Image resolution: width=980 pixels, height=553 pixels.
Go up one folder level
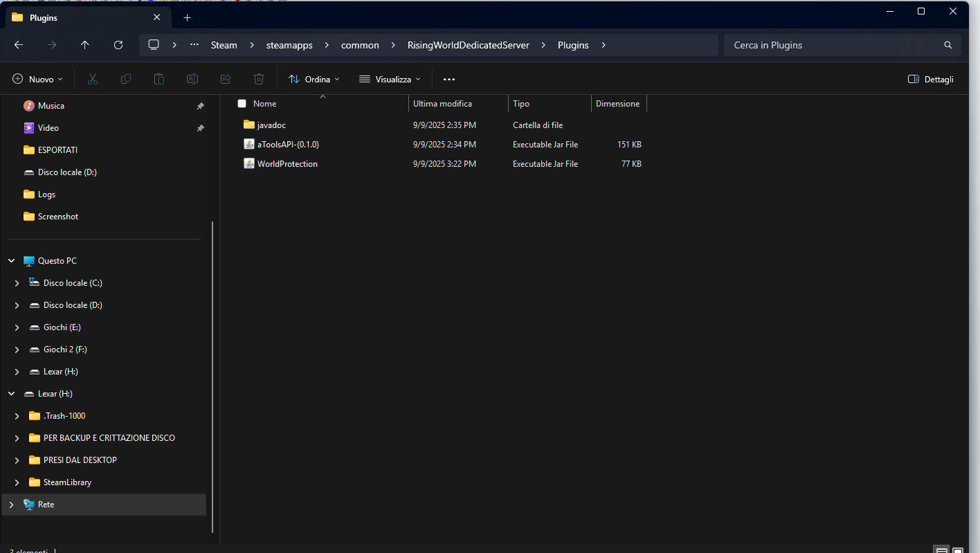(85, 45)
